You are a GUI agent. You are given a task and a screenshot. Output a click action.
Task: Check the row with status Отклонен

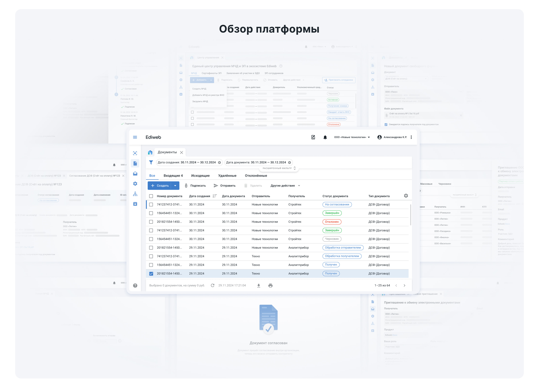(x=151, y=222)
